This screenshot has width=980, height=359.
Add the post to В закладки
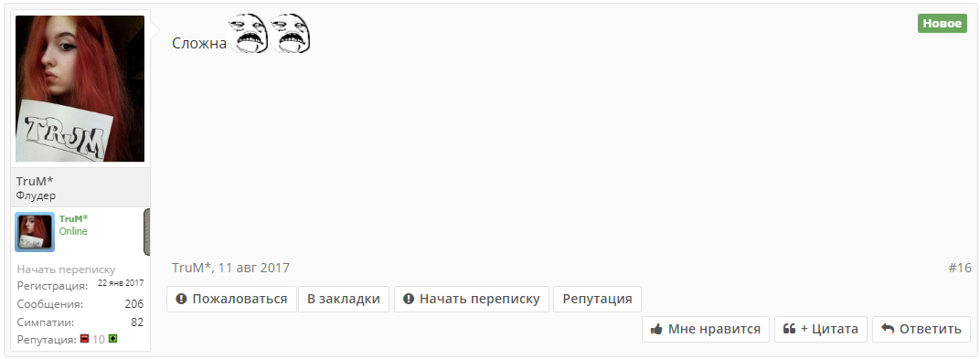tap(344, 299)
